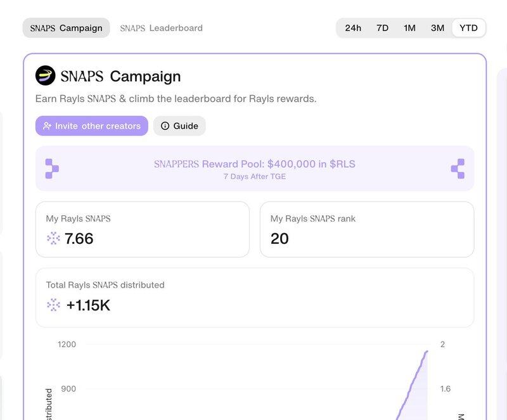
Task: Switch to the SNAPS Campaign tab
Action: click(67, 28)
